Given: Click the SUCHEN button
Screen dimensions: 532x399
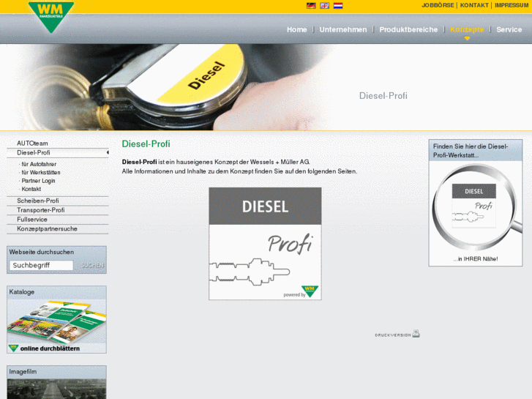Looking at the screenshot, I should pyautogui.click(x=92, y=265).
